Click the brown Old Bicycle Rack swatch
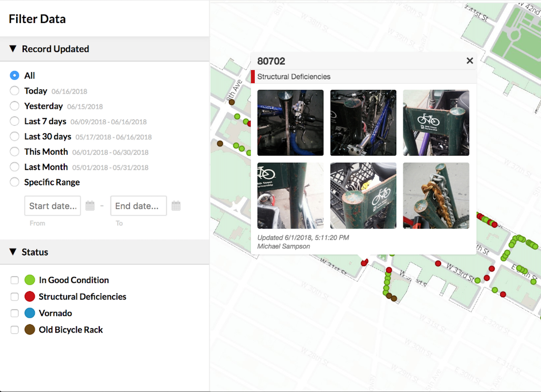This screenshot has height=392, width=541. tap(30, 330)
